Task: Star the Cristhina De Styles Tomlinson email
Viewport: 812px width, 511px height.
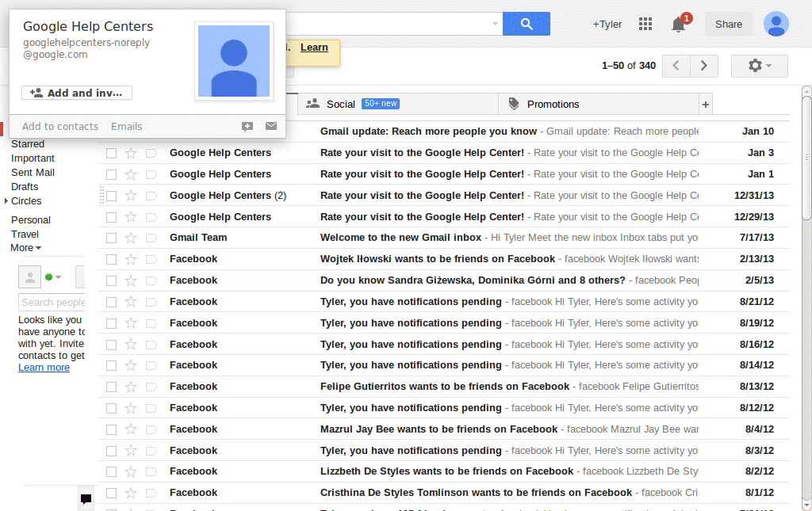Action: pyautogui.click(x=131, y=493)
